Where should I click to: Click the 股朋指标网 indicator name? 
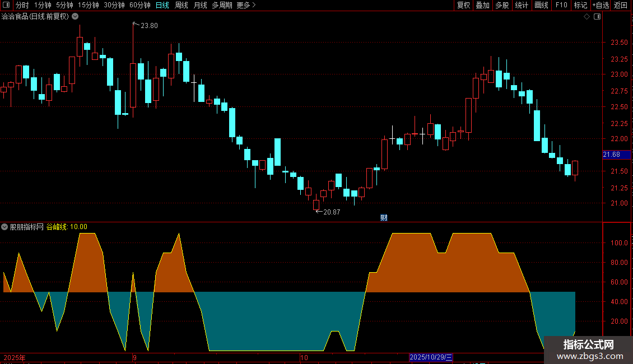(x=27, y=227)
